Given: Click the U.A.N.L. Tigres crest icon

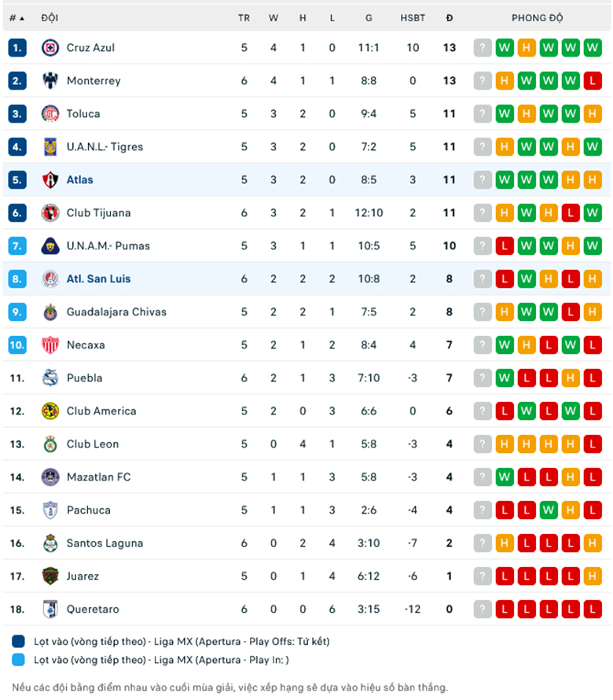Looking at the screenshot, I should (x=50, y=147).
